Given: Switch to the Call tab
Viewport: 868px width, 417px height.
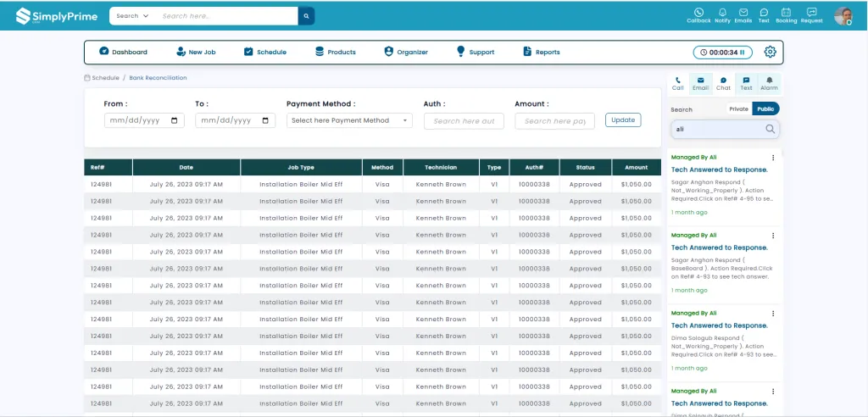Looking at the screenshot, I should pyautogui.click(x=677, y=84).
